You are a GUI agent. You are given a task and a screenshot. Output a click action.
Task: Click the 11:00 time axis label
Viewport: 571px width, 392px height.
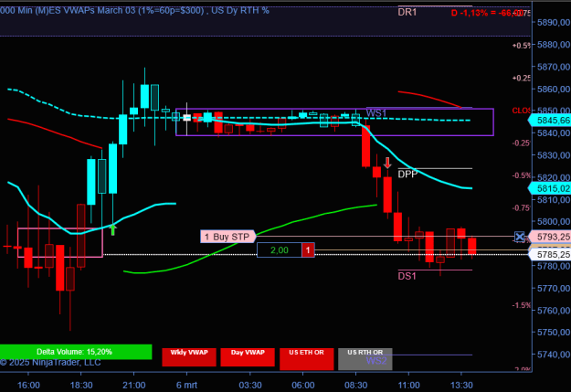coord(408,385)
